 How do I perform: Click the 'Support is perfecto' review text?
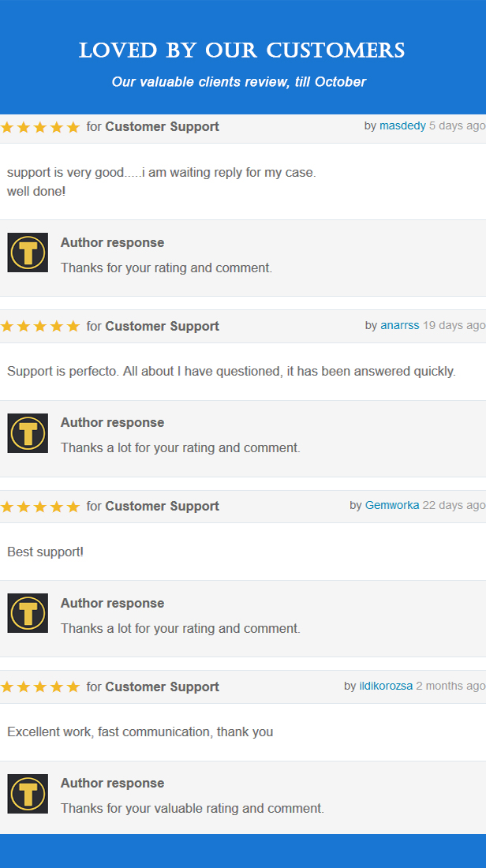[231, 372]
